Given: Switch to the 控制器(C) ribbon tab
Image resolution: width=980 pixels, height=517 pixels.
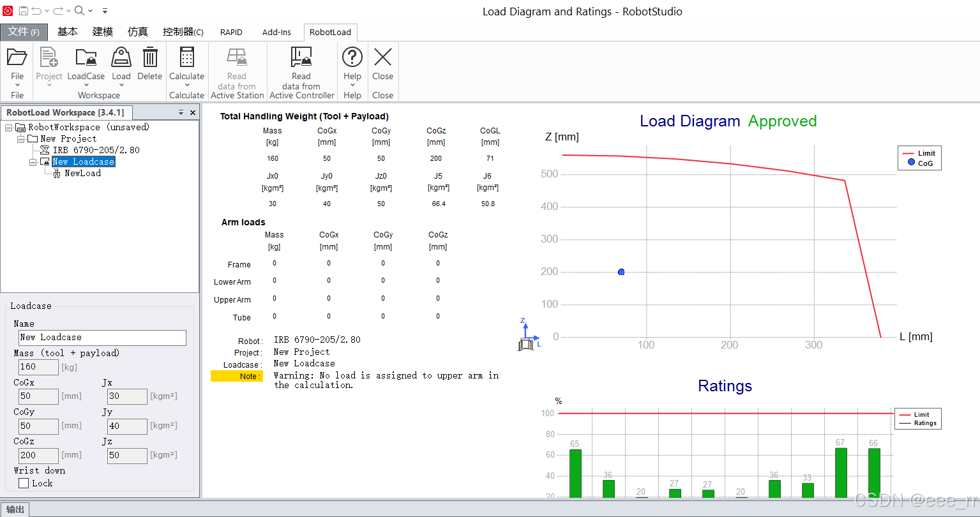Looking at the screenshot, I should coord(183,32).
